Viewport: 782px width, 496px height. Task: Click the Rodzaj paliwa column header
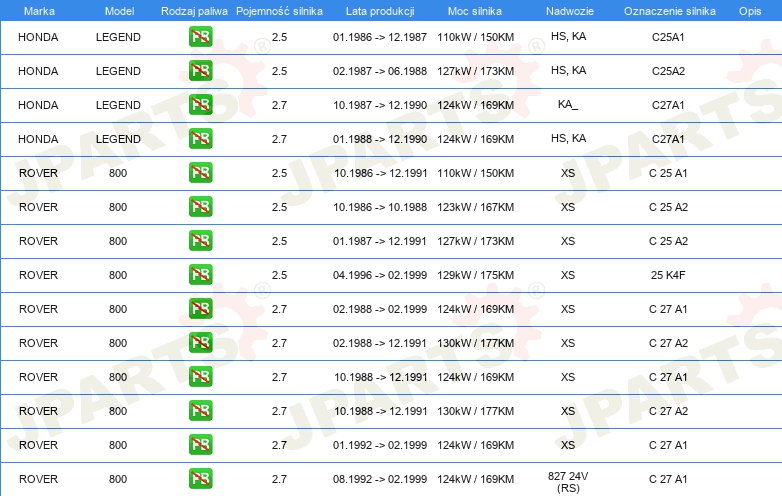(x=194, y=11)
